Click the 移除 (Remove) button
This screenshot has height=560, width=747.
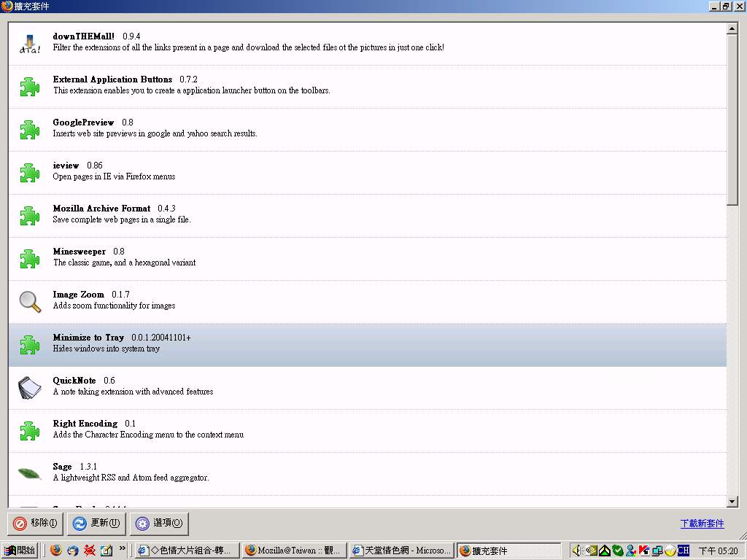(x=35, y=524)
